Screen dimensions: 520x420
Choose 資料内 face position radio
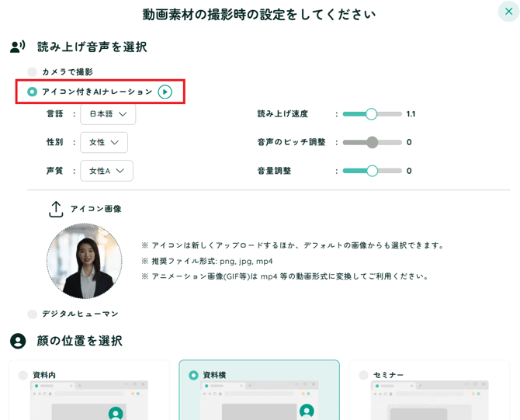23,375
